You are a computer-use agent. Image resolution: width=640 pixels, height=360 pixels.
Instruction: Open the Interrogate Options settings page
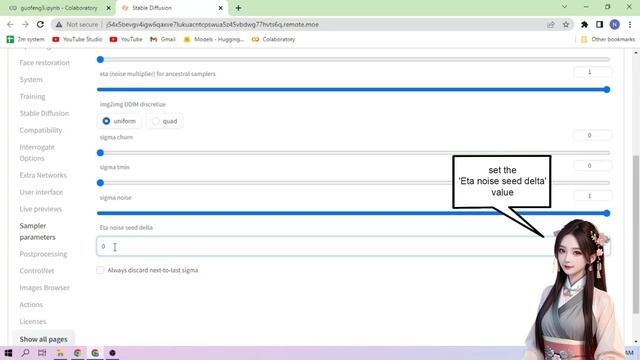(x=37, y=153)
